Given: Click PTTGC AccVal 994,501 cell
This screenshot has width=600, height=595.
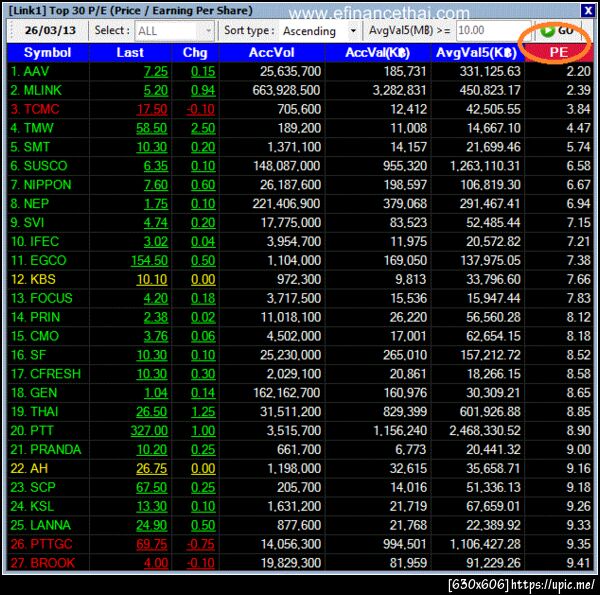Looking at the screenshot, I should [x=405, y=544].
